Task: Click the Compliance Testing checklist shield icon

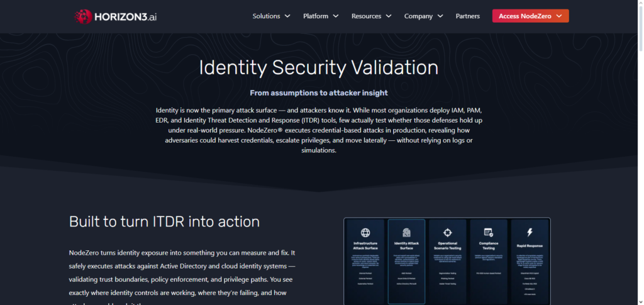Action: 488,233
